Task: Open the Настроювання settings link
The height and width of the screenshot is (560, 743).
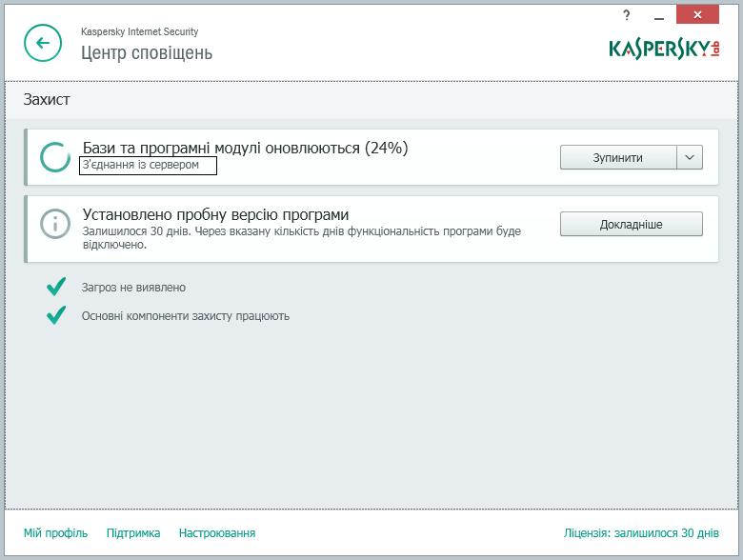Action: (x=217, y=533)
